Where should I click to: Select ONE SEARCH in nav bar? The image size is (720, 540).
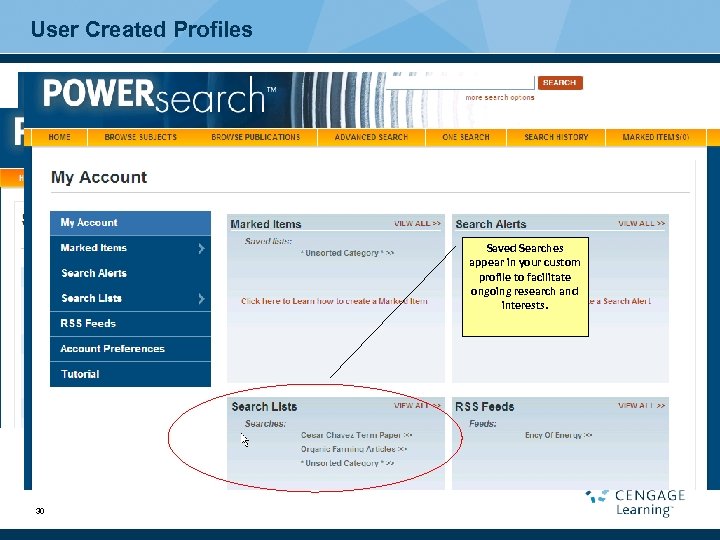point(466,137)
